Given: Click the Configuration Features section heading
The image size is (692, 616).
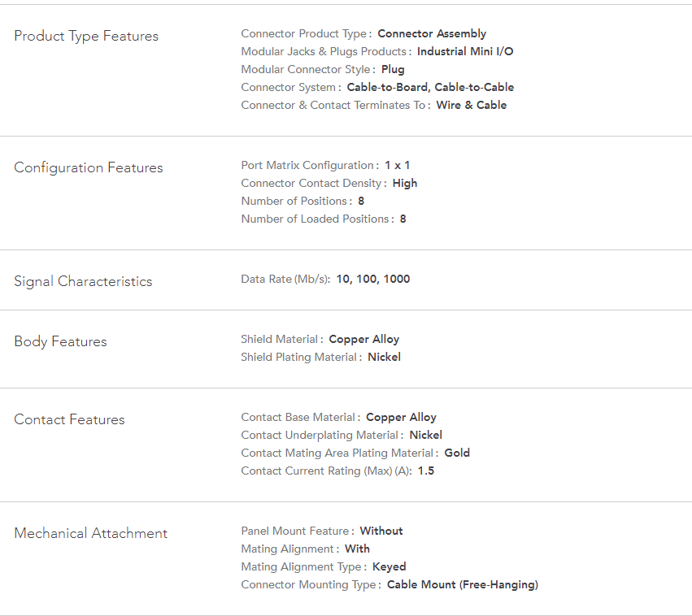Looking at the screenshot, I should (89, 168).
